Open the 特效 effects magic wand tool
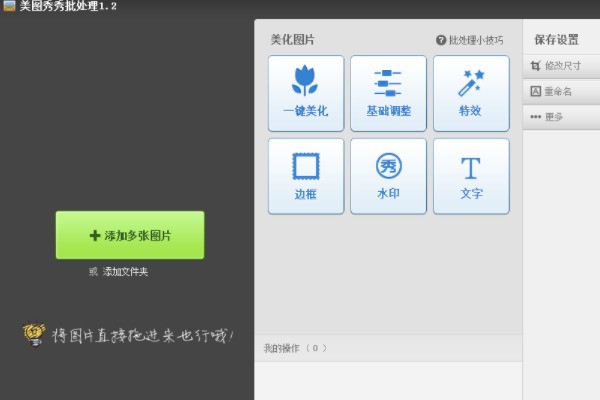Screen dimensions: 600x400 pos(471,93)
